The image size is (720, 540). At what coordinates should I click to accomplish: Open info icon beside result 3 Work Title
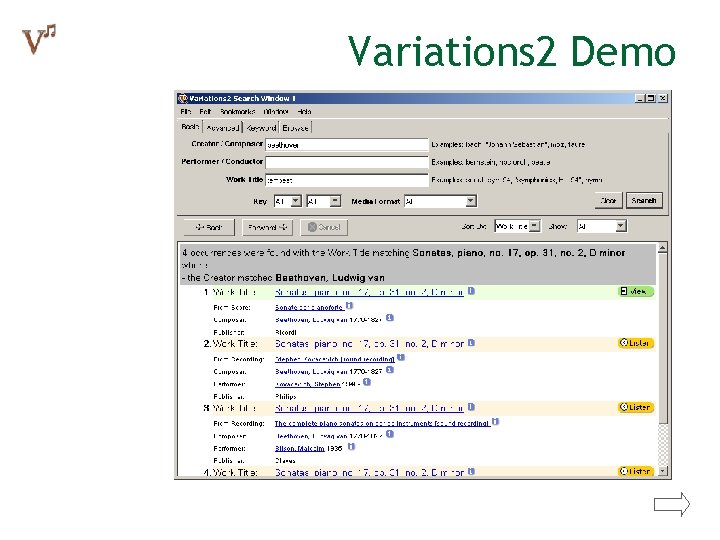pos(471,407)
